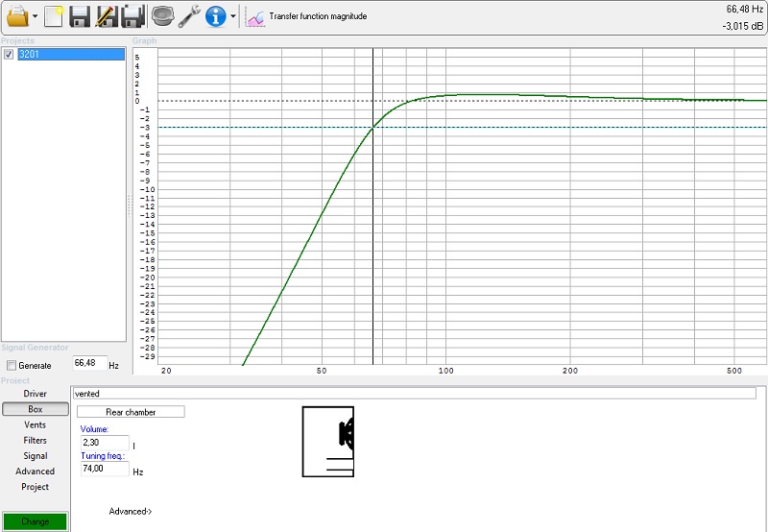The height and width of the screenshot is (532, 768).
Task: Click the -3,015 dB cursor readout
Action: click(742, 26)
